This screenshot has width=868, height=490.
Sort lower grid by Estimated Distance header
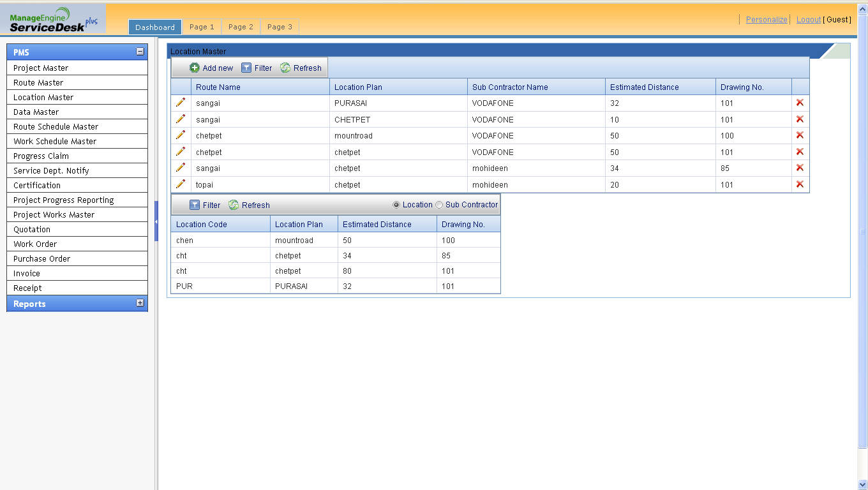(x=387, y=224)
